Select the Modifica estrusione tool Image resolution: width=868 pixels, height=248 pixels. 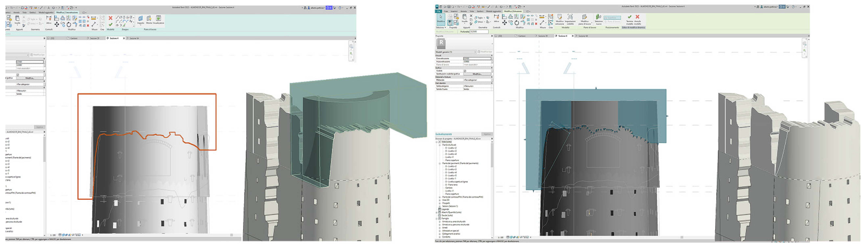coord(559,18)
